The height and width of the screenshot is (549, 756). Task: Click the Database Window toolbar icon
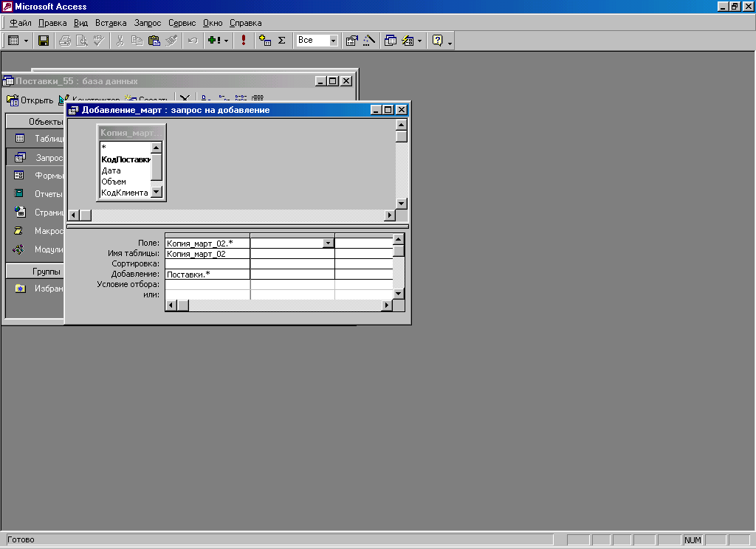[391, 41]
